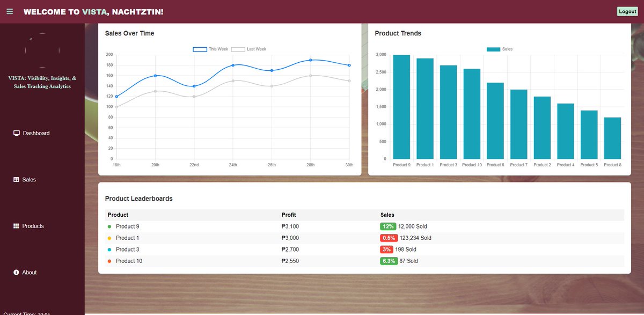Image resolution: width=644 pixels, height=315 pixels.
Task: Click the Product 5 bar in chart
Action: [x=589, y=135]
